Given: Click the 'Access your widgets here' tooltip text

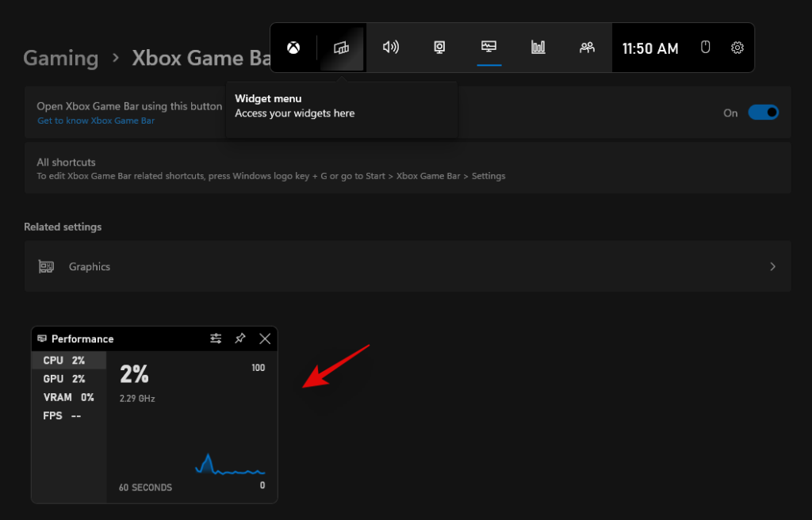Looking at the screenshot, I should pyautogui.click(x=295, y=113).
